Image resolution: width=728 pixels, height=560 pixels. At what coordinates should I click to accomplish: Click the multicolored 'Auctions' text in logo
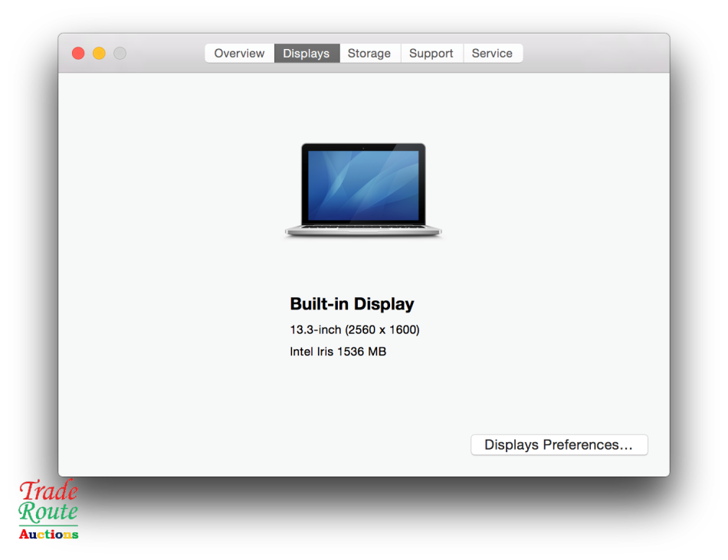48,533
